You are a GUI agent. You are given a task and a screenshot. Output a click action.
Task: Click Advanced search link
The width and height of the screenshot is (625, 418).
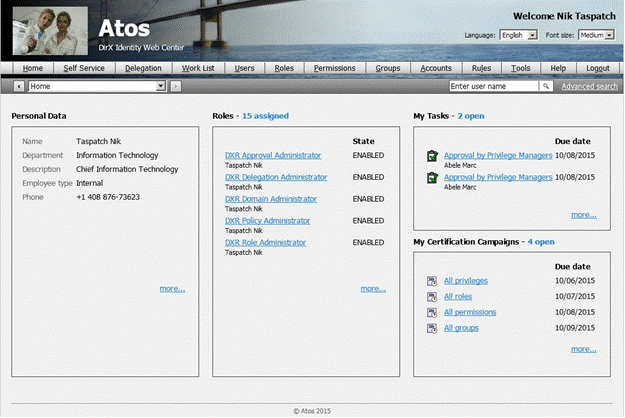589,87
